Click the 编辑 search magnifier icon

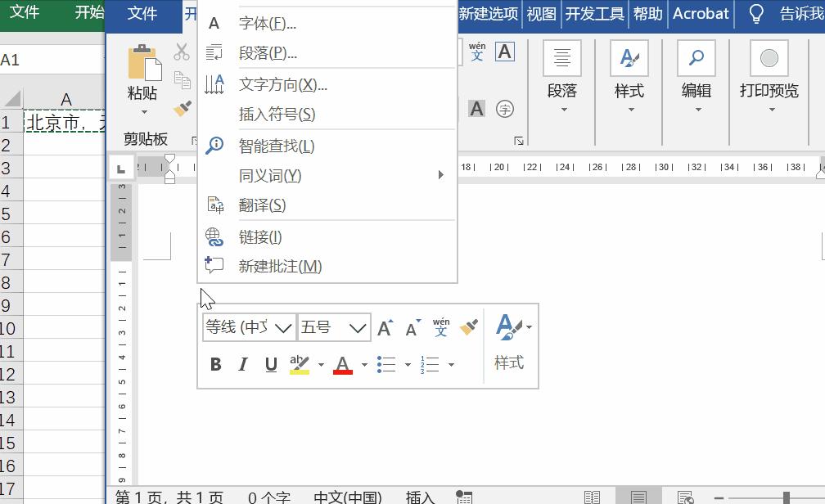[x=697, y=58]
